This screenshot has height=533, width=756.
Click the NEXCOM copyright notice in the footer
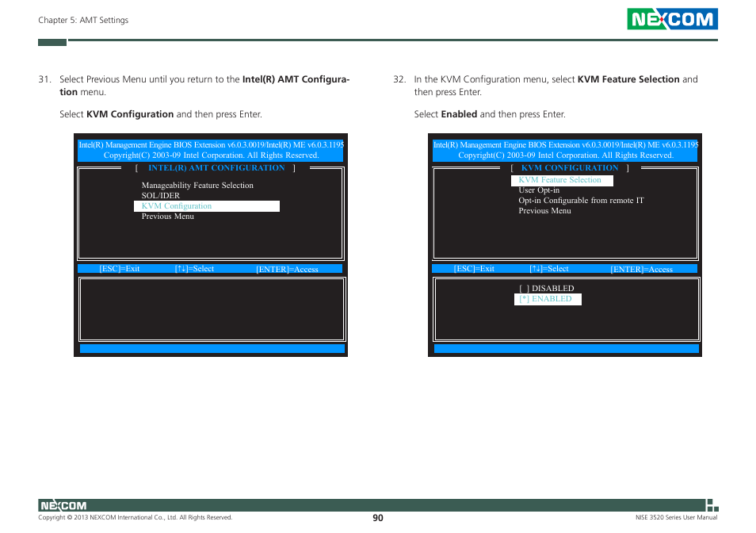click(136, 518)
